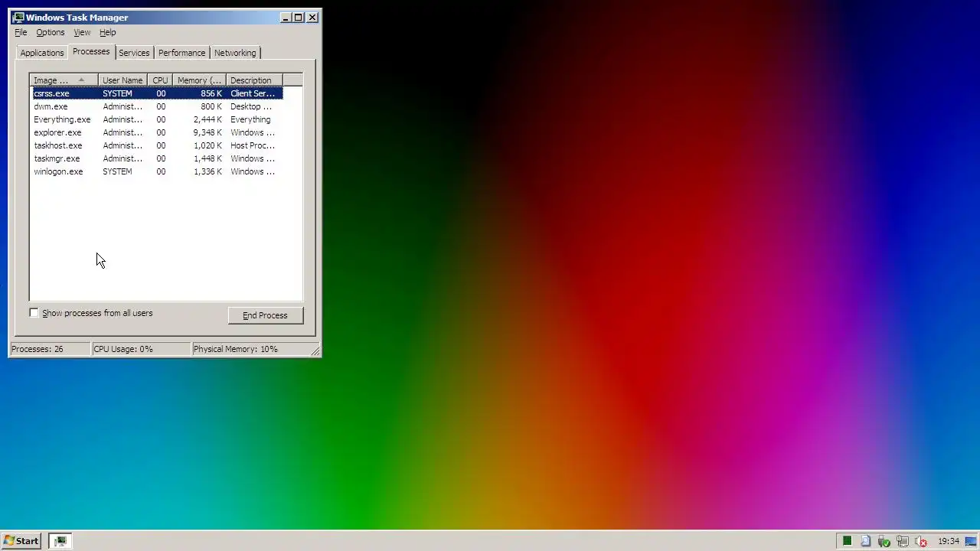Open the Everything search tray icon
The image size is (980, 551).
click(x=865, y=541)
